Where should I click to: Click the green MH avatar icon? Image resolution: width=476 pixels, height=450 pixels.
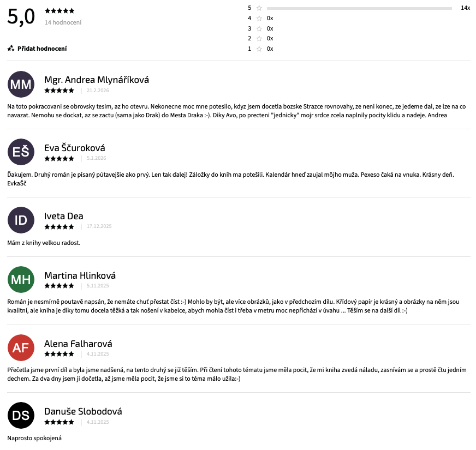21,280
